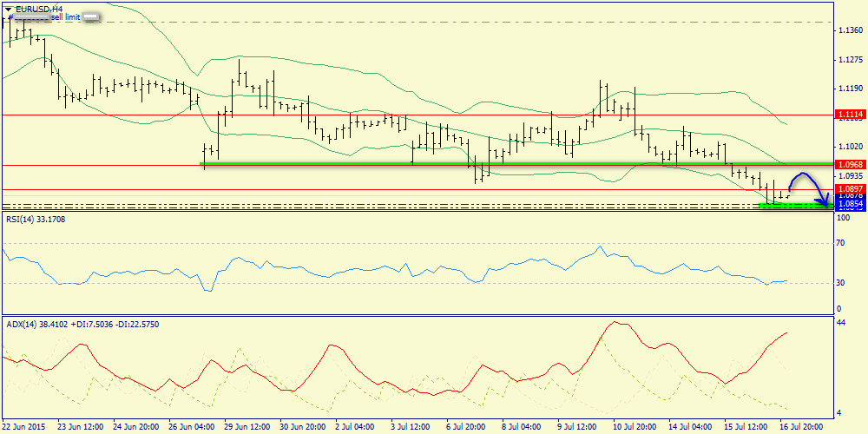Select the 1.1360 price axis value
Screen dimensions: 868x434
pyautogui.click(x=851, y=30)
